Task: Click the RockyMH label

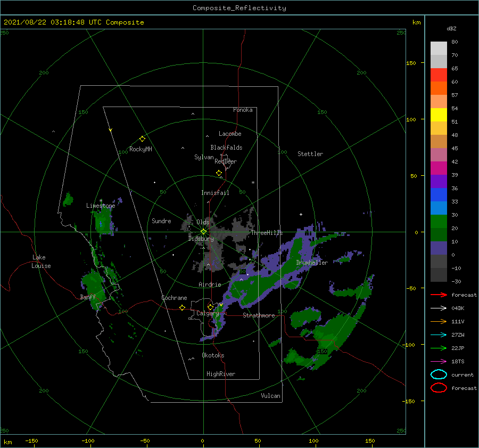Action: tap(141, 149)
